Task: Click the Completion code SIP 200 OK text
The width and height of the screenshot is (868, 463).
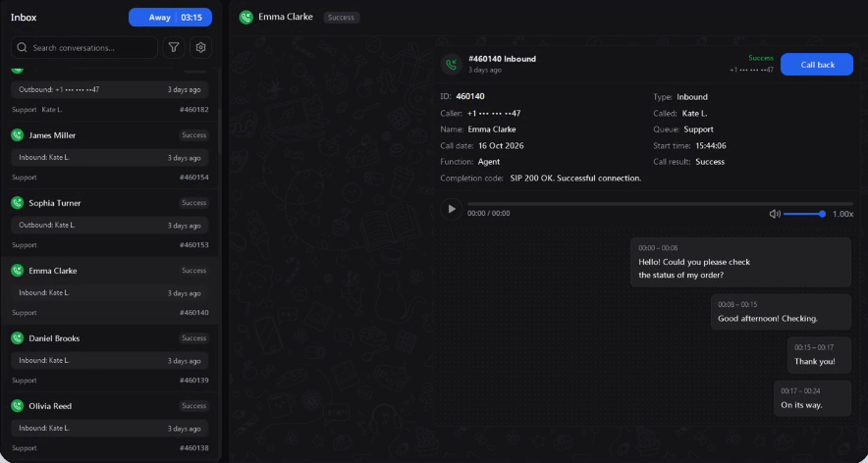Action: (x=575, y=179)
